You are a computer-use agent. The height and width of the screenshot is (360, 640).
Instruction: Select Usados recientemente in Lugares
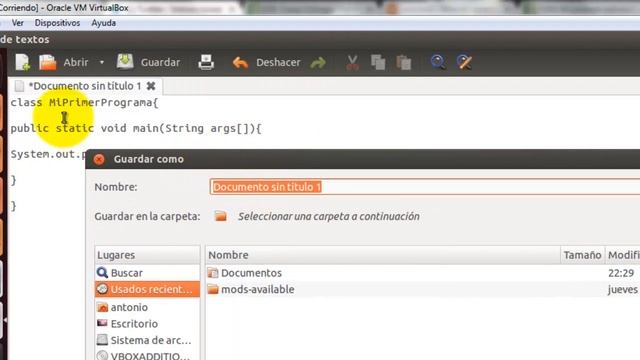point(147,289)
